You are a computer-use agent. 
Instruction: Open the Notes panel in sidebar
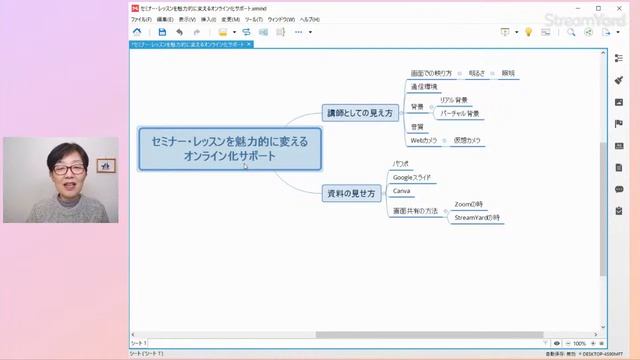(619, 167)
